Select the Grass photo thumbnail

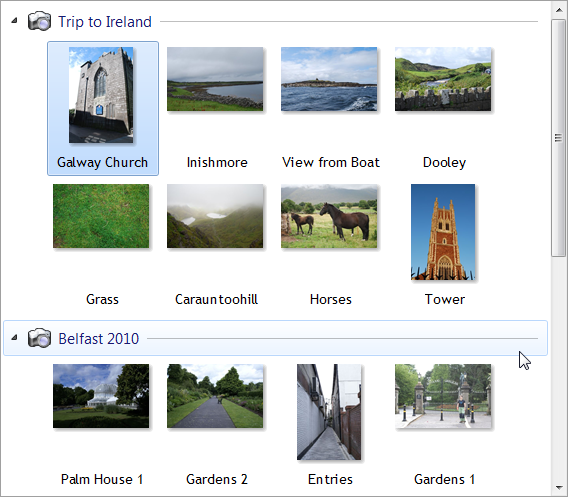(x=101, y=216)
